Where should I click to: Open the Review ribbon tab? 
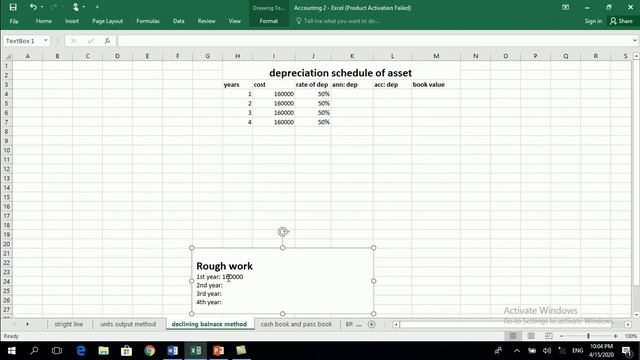click(x=207, y=21)
